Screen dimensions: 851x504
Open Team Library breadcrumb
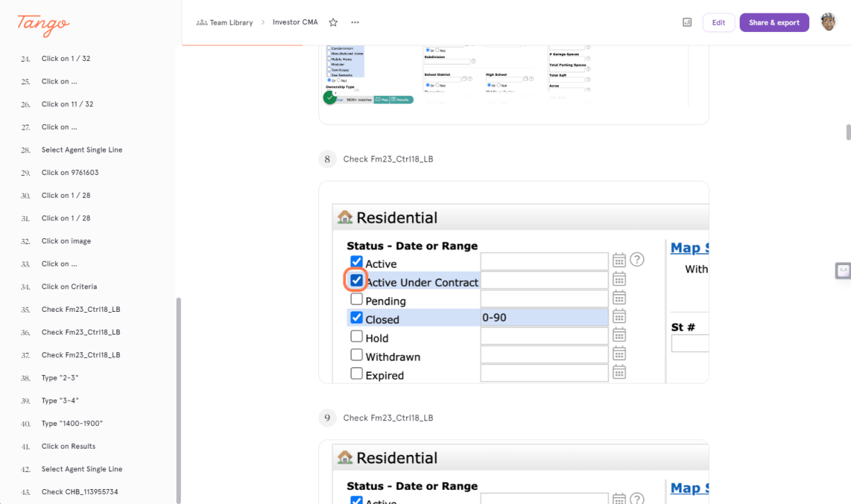pyautogui.click(x=225, y=23)
